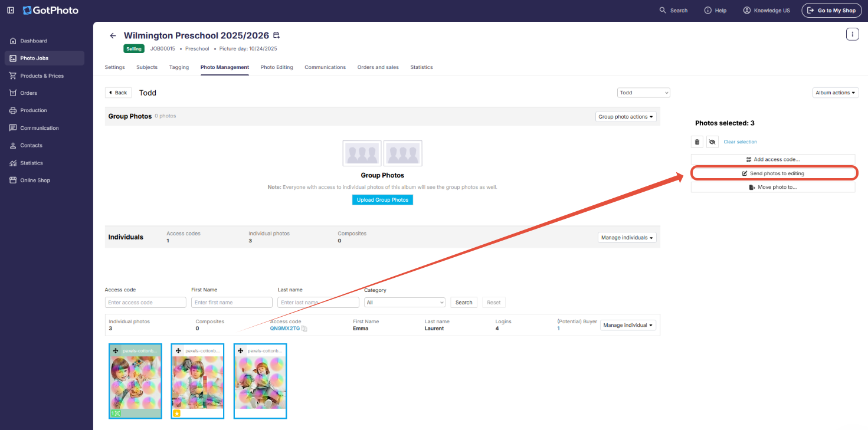Go back using the arrow beside the job title

click(x=113, y=36)
